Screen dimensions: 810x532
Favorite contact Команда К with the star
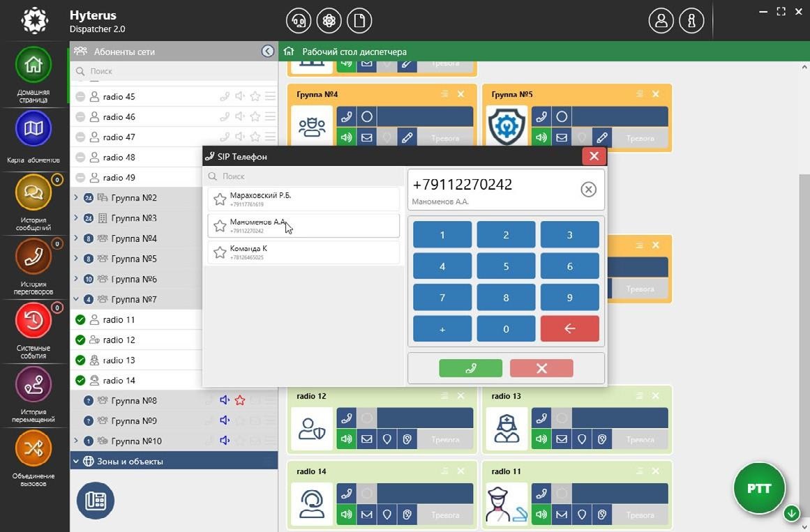coord(220,252)
